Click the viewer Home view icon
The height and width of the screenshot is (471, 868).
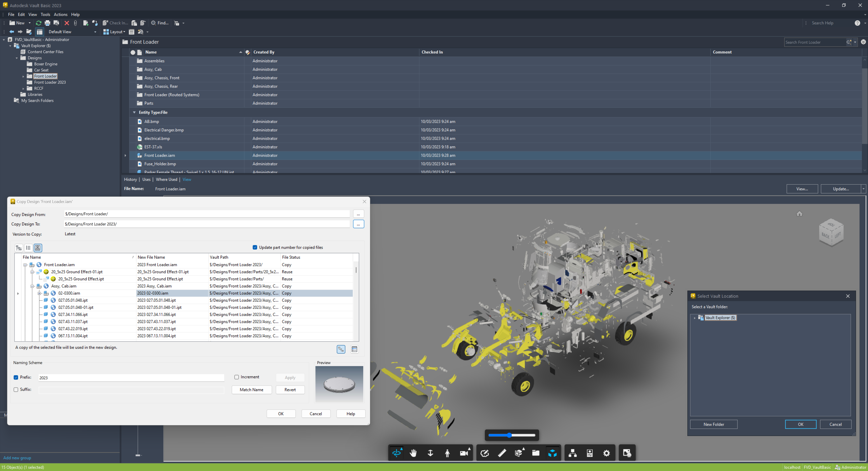click(x=799, y=214)
